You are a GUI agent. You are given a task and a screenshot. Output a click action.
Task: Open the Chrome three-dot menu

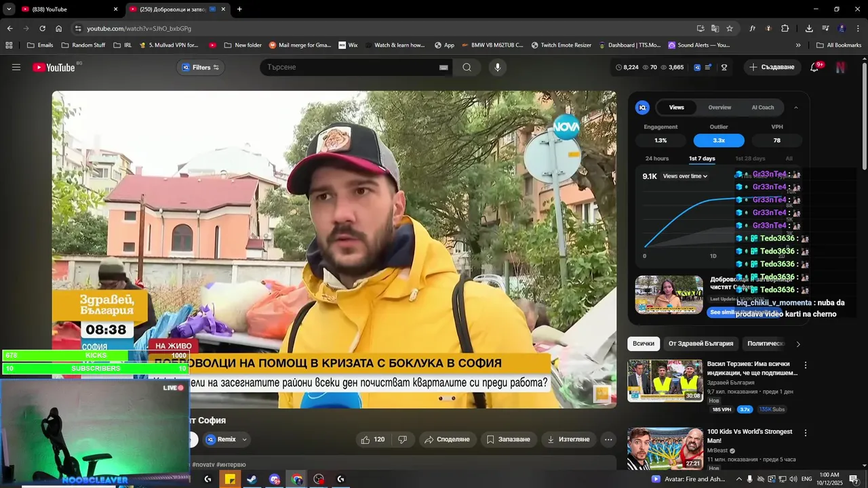(x=859, y=28)
